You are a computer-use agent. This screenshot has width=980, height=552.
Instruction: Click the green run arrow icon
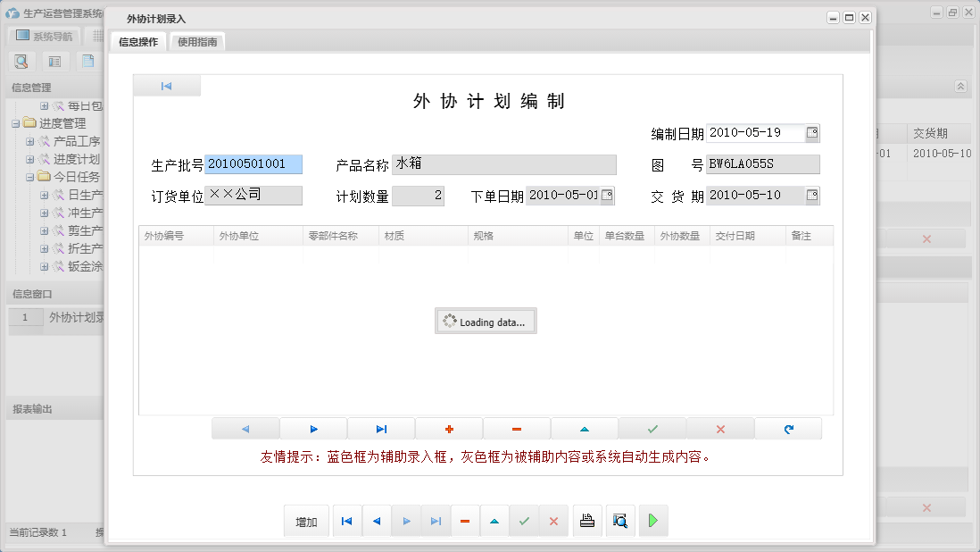652,521
